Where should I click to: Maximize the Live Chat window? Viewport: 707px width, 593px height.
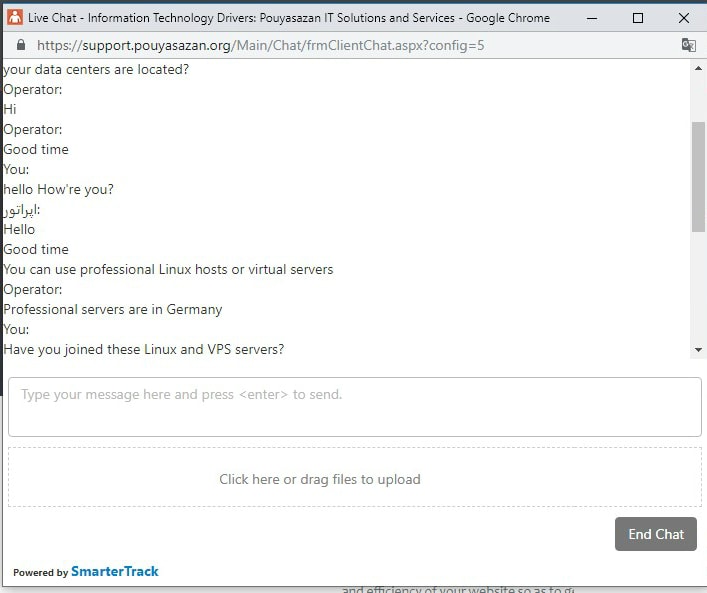pyautogui.click(x=638, y=18)
